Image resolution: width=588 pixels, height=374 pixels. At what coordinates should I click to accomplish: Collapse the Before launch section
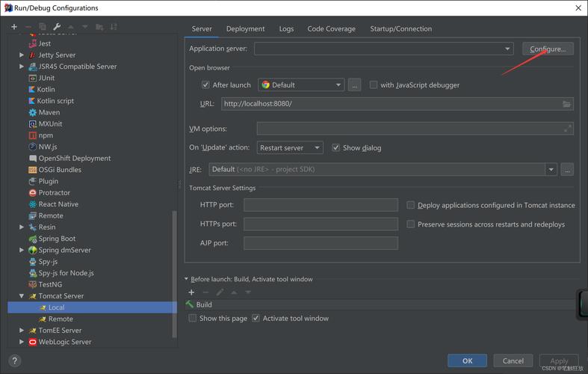pyautogui.click(x=186, y=279)
